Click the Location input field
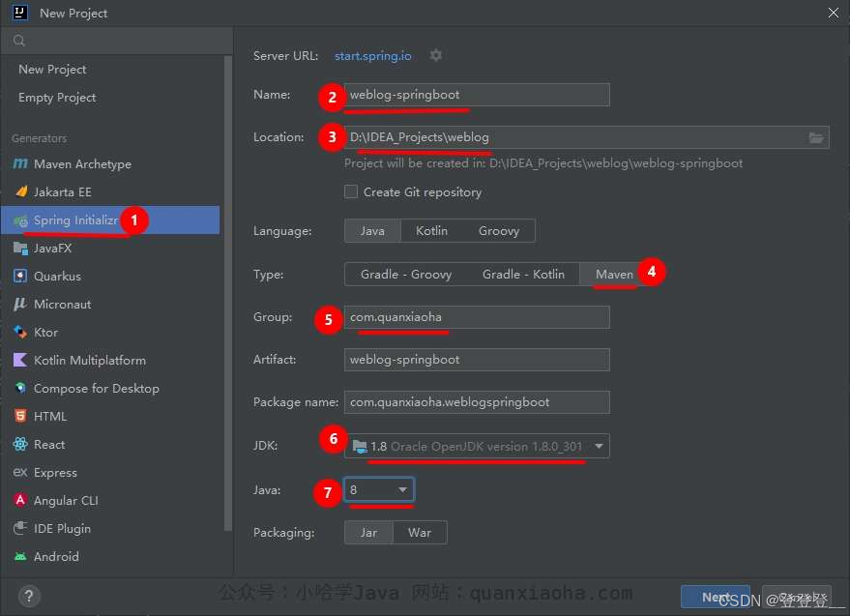850x616 pixels. coord(587,137)
